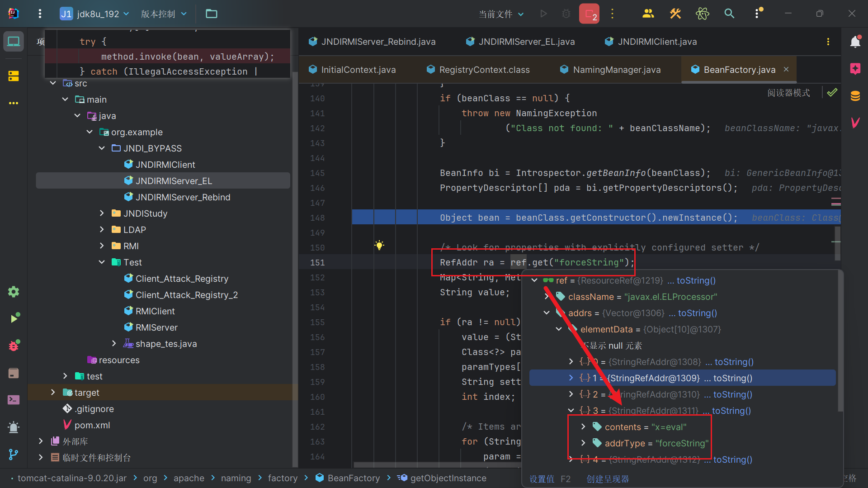Click the lightbulb quick-fix icon on line 150
This screenshot has height=488, width=868.
pos(379,246)
